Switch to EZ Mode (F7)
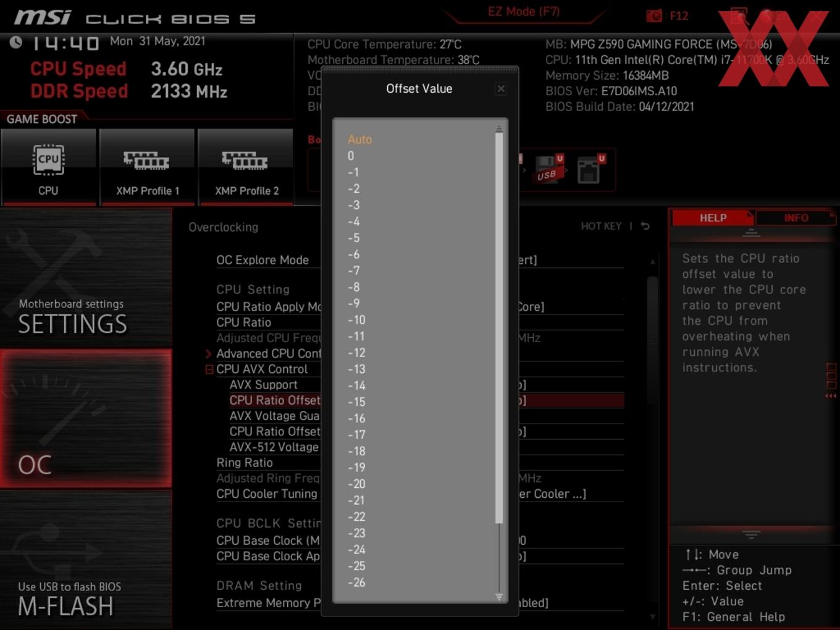 click(524, 12)
